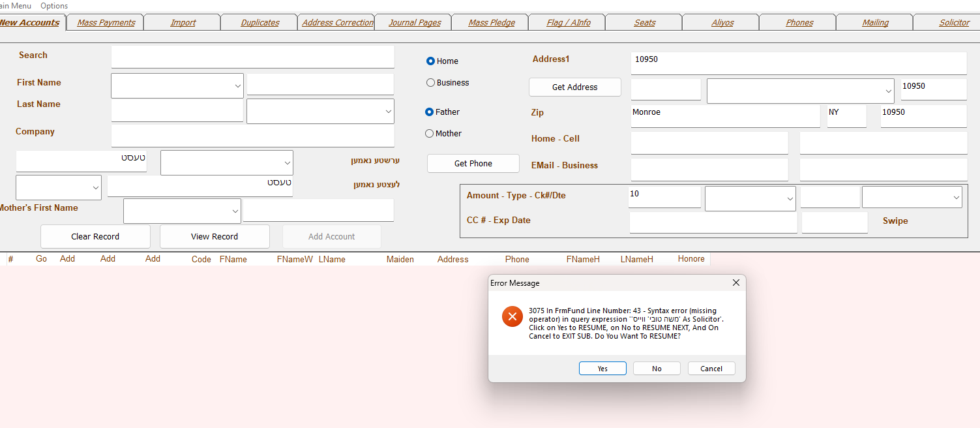Close the Error Message dialog

(735, 283)
